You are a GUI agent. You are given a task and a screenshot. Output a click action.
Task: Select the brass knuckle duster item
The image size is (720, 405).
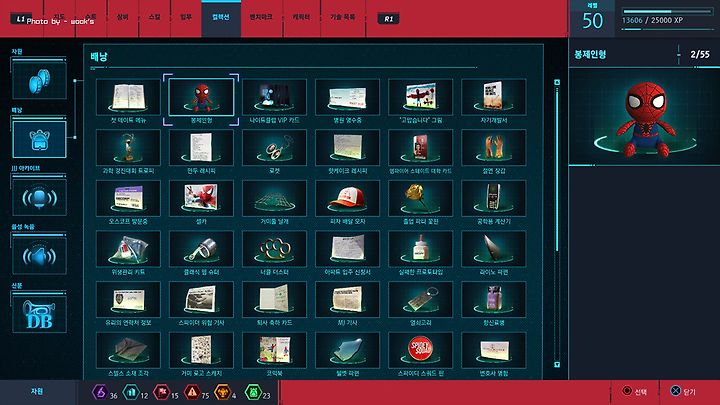[x=274, y=249]
